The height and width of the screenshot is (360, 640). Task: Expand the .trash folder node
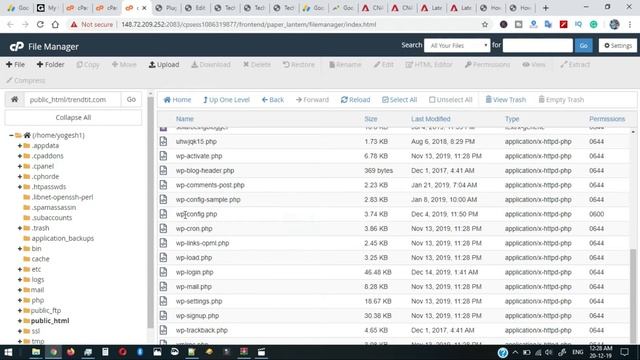pos(20,228)
